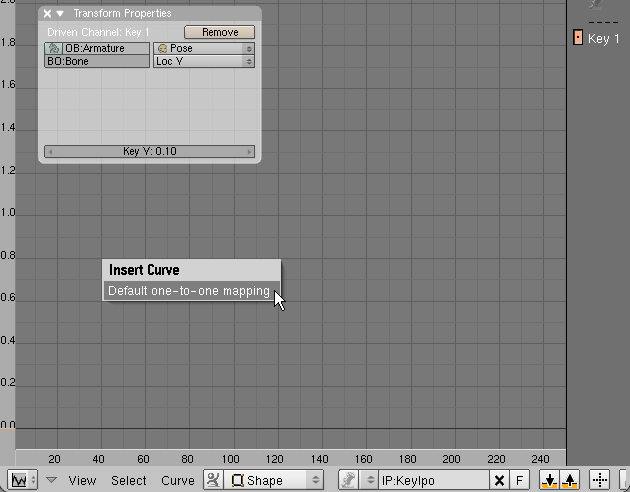This screenshot has width=630, height=492.
Task: Click the copy to buffer down arrow icon
Action: tap(550, 480)
